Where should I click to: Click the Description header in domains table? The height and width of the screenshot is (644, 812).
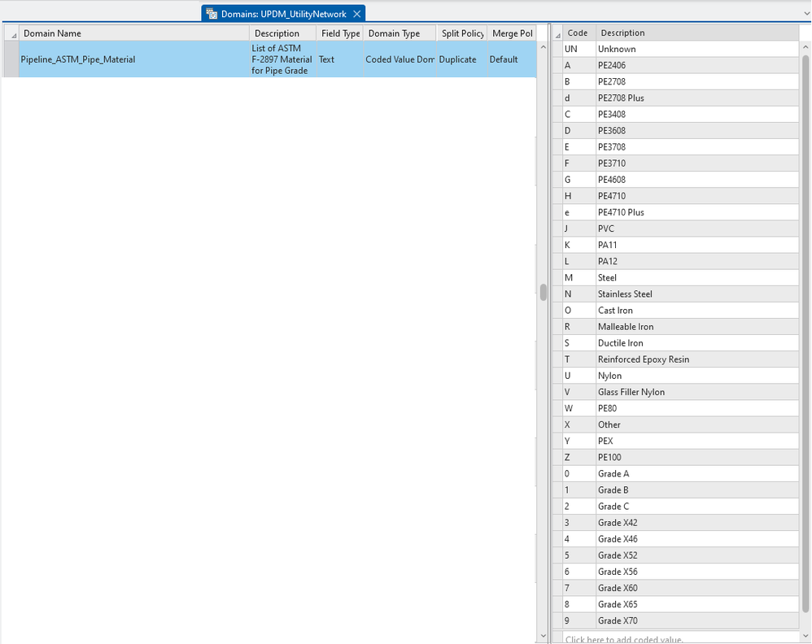pos(283,33)
